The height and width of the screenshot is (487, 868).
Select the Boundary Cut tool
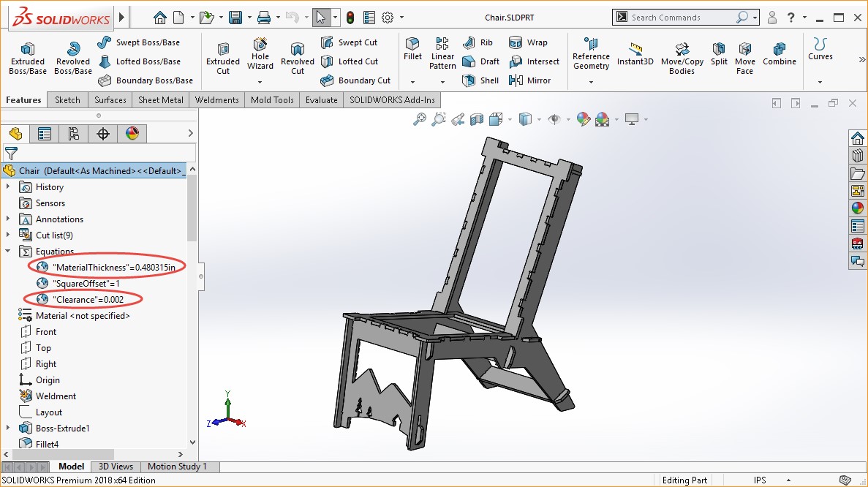click(355, 80)
